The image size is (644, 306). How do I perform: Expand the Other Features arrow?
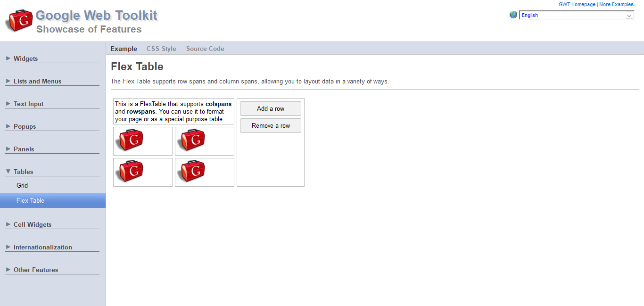click(x=8, y=270)
